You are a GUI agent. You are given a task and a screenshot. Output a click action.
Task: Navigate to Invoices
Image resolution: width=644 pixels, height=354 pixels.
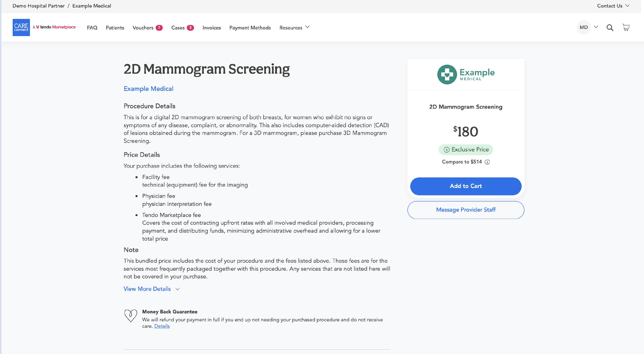tap(211, 28)
